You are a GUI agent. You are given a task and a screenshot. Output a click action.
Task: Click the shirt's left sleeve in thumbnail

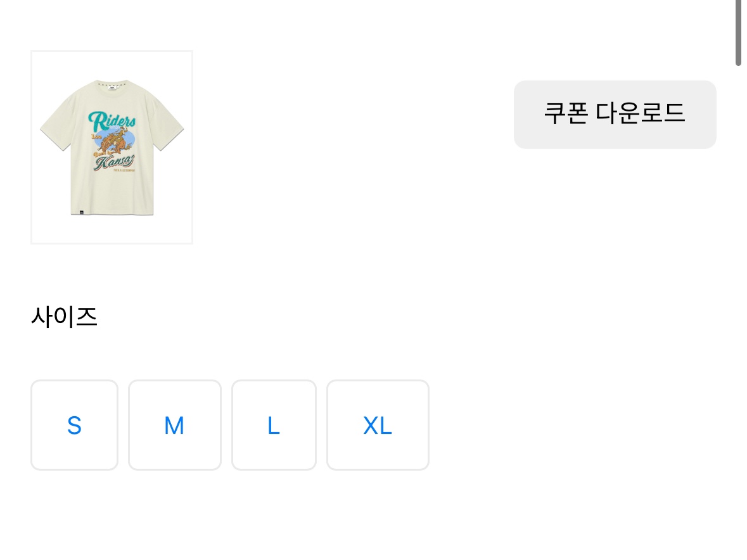53,132
